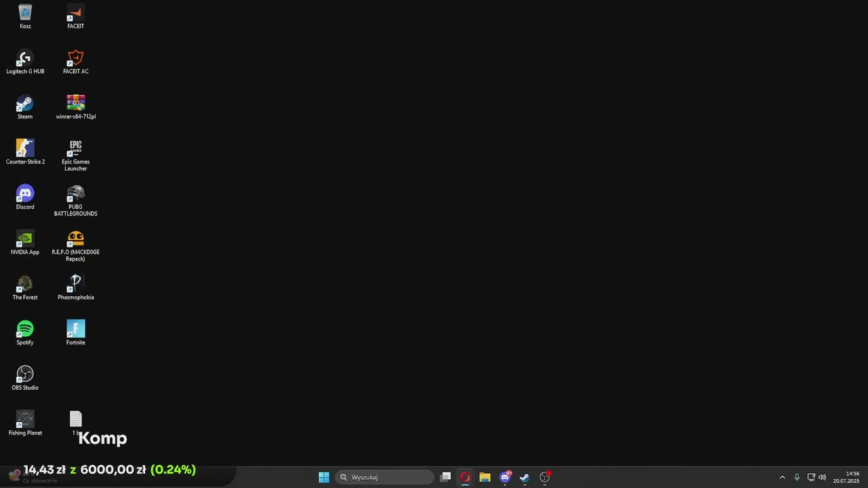The width and height of the screenshot is (868, 488).
Task: Open the weather widget in taskbar
Action: point(34,477)
